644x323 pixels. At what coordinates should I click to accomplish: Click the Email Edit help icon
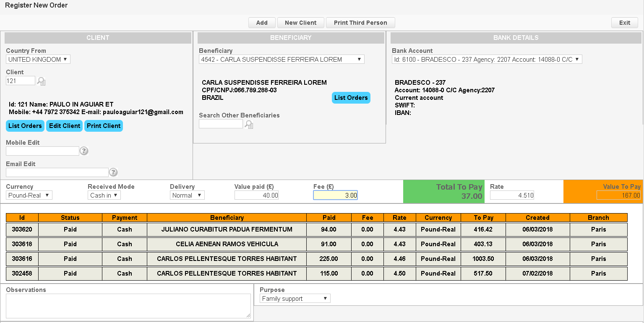coord(113,172)
